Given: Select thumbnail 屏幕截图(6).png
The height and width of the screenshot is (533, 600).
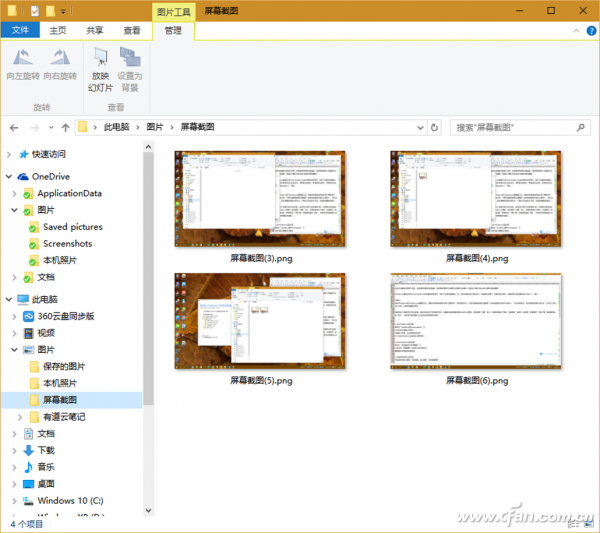Looking at the screenshot, I should click(476, 321).
